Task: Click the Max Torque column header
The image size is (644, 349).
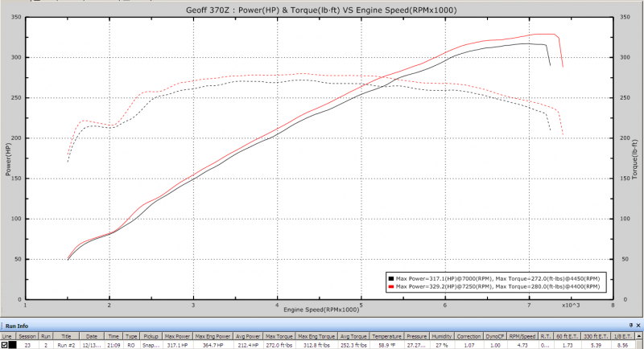Action: 279,336
